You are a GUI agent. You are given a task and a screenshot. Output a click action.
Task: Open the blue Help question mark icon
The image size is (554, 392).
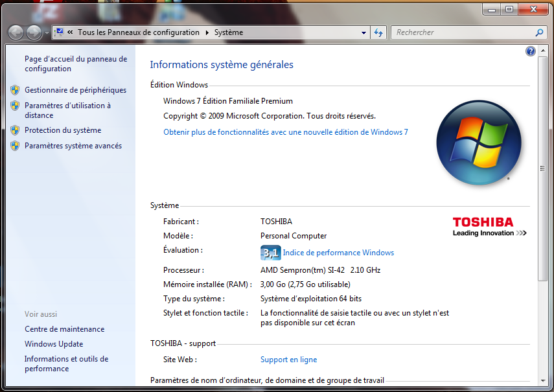click(x=530, y=51)
